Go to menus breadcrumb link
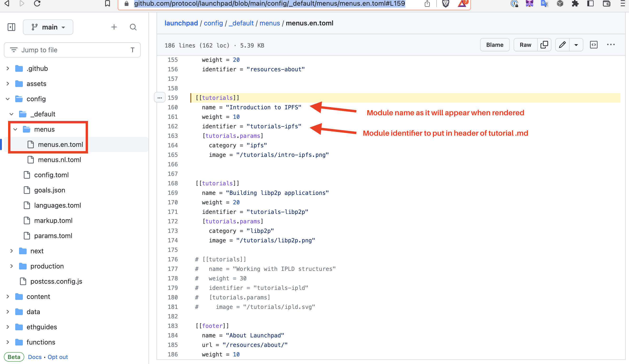 270,23
